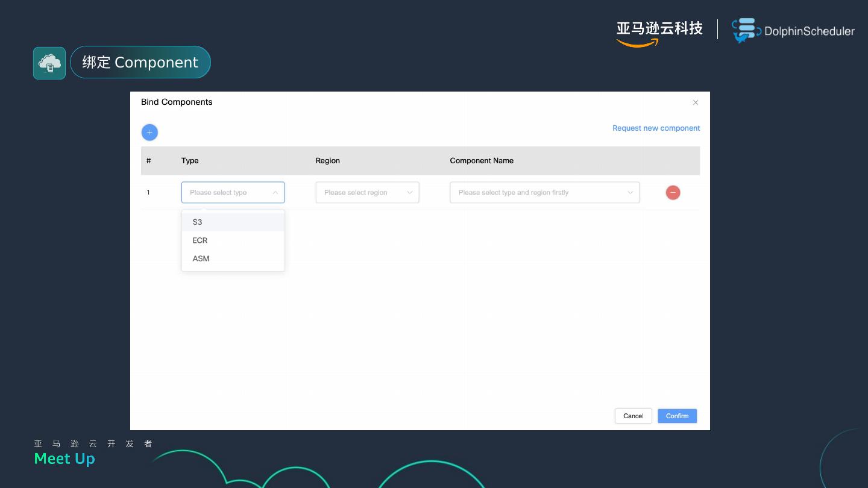Click the Cancel button
Viewport: 868px width, 488px height.
tap(633, 416)
